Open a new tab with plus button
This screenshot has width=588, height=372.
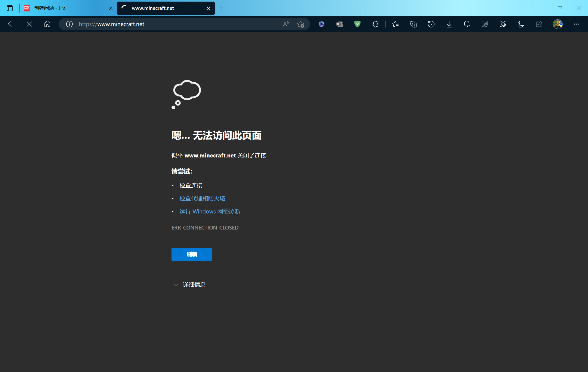[x=222, y=8]
